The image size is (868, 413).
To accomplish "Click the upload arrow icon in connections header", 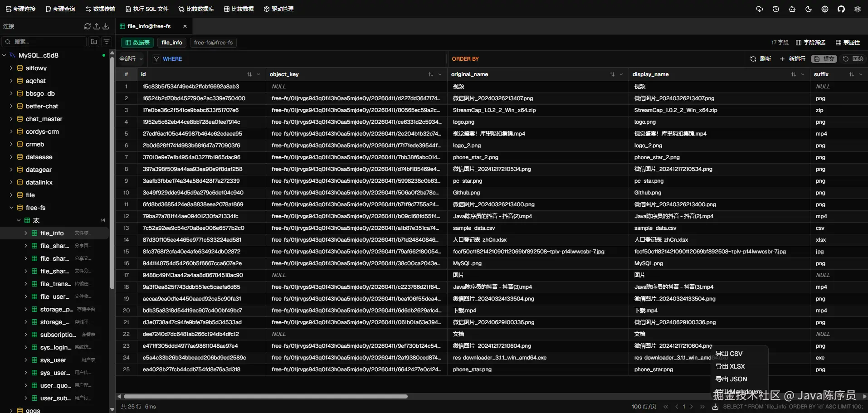I will pyautogui.click(x=97, y=26).
